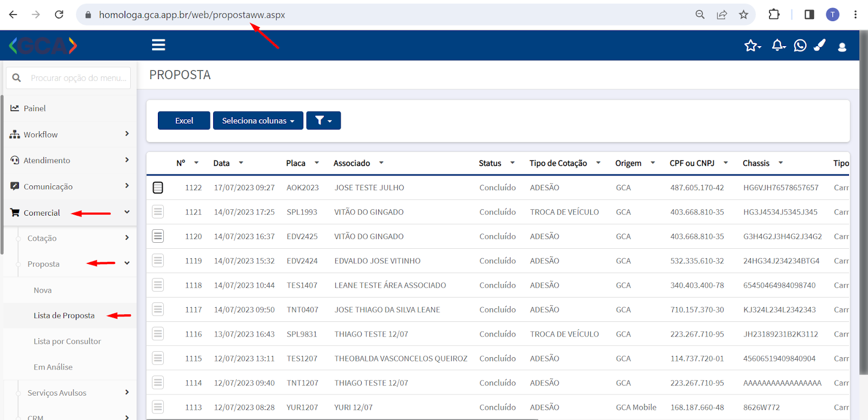The image size is (868, 420).
Task: Open the WhatsApp icon in header
Action: pos(800,46)
